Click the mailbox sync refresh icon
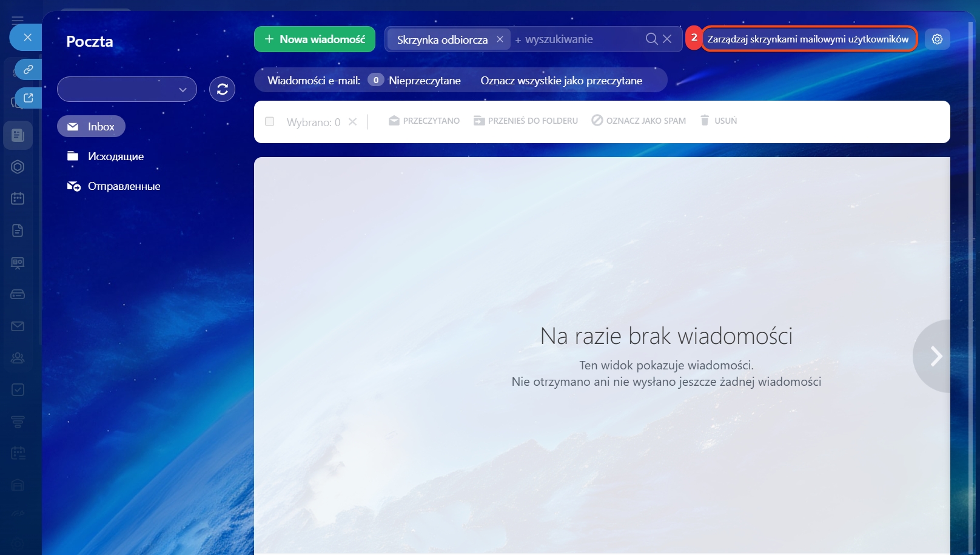Viewport: 980px width, 555px height. [x=222, y=89]
